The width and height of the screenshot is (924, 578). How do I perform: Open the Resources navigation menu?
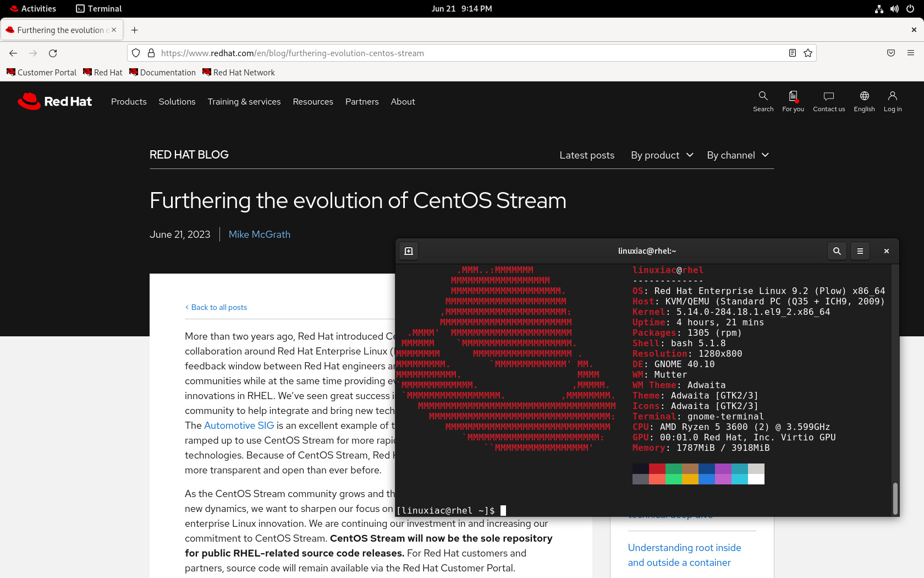click(313, 102)
